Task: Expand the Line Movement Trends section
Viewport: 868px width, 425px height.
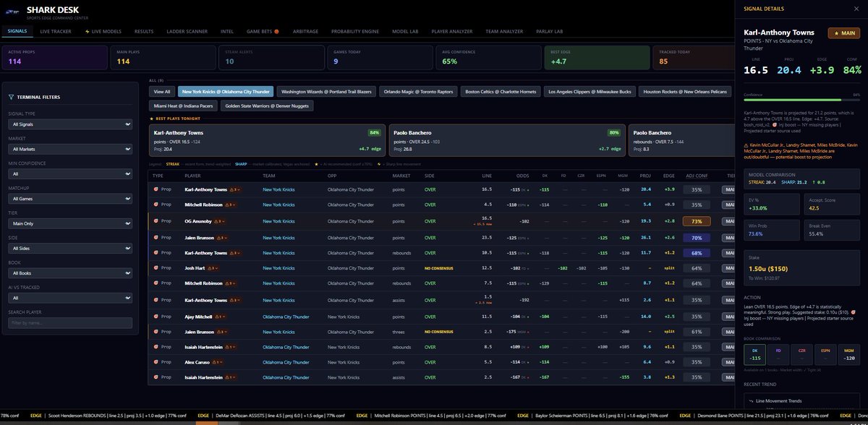Action: click(801, 400)
